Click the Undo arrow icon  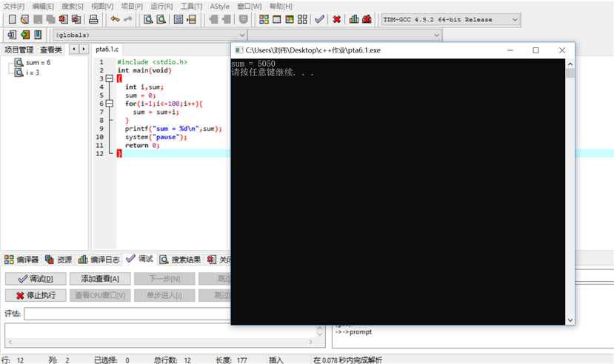(115, 19)
